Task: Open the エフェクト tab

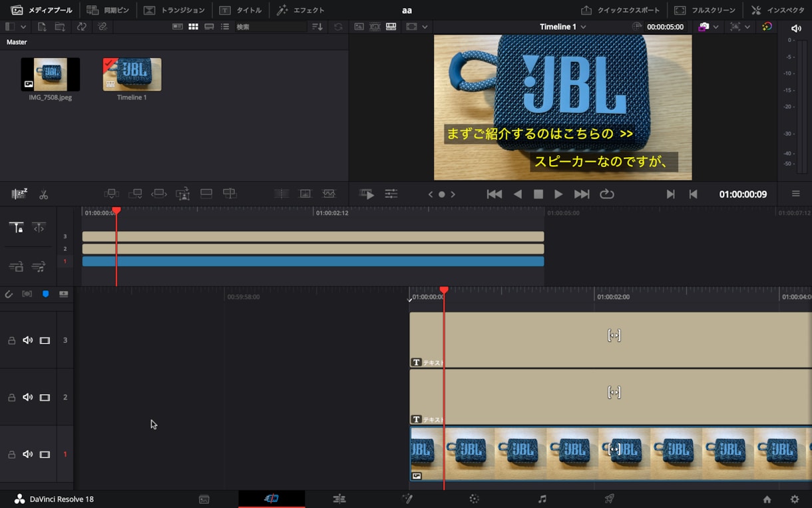Action: click(x=300, y=10)
